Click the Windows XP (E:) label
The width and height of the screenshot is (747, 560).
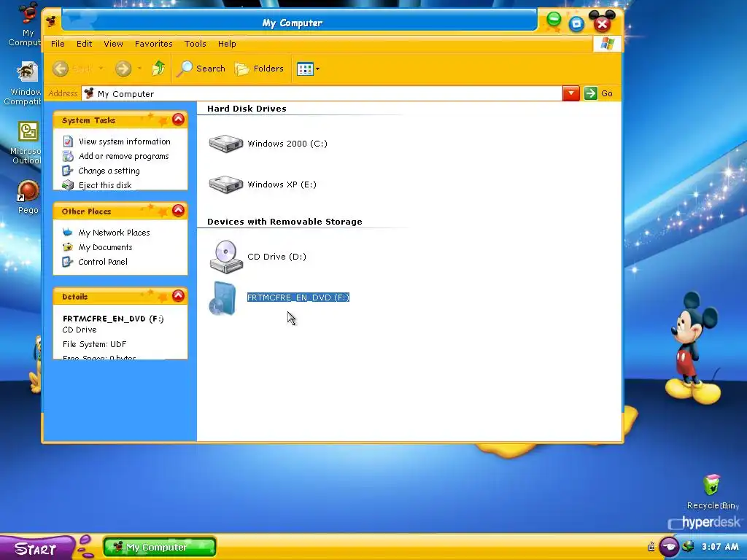point(282,184)
